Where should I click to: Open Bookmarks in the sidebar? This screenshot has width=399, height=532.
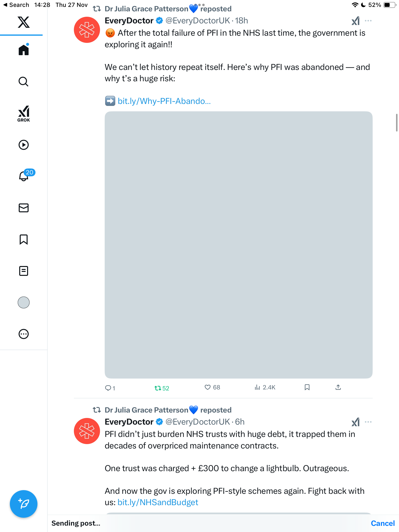coord(24,239)
